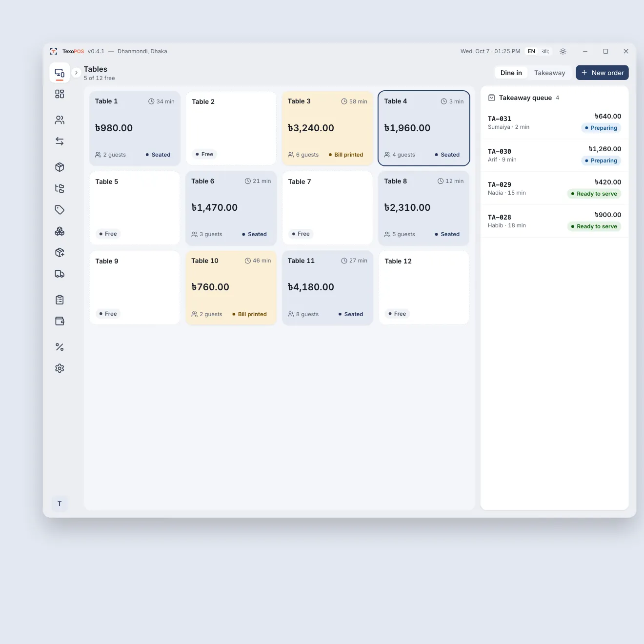Toggle the sun theme icon in title bar
This screenshot has height=644, width=644.
click(563, 51)
